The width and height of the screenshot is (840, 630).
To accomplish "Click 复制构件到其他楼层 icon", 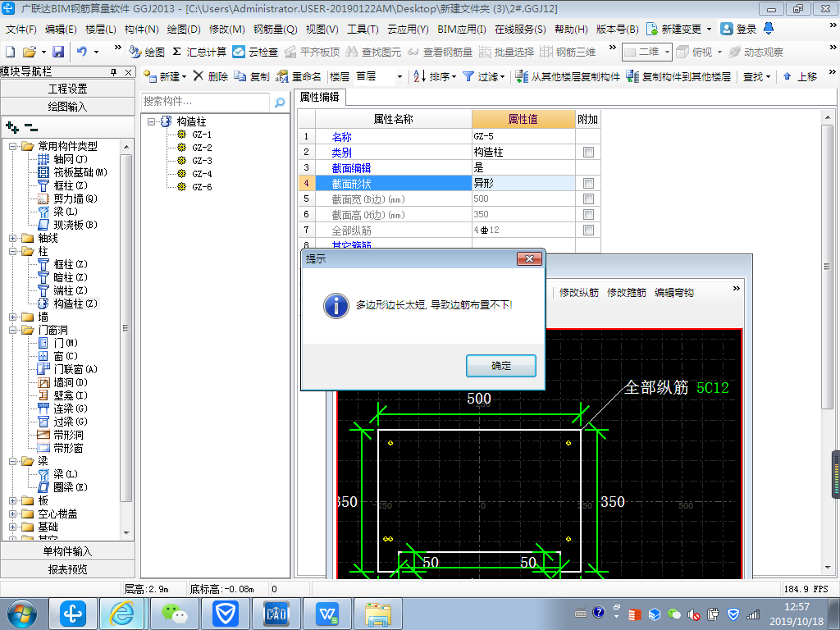I will tap(632, 76).
